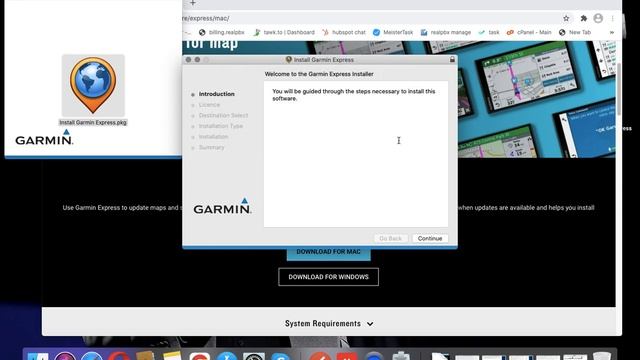Select the Summary installer step
Viewport: 640px width, 360px height.
(211, 147)
